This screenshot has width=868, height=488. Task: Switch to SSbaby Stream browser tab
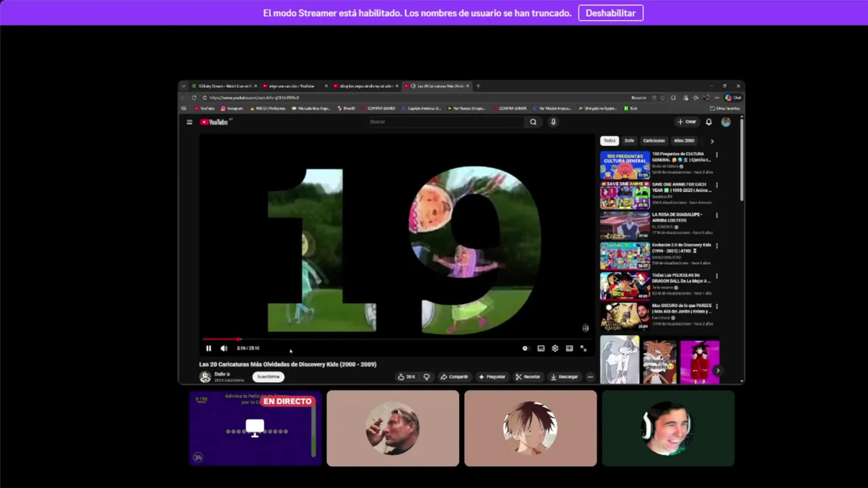tap(224, 86)
